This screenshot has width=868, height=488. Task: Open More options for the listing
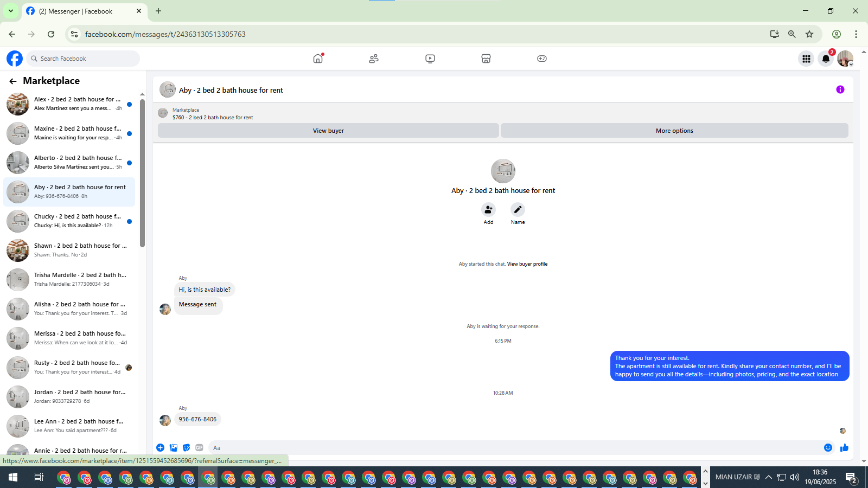674,131
